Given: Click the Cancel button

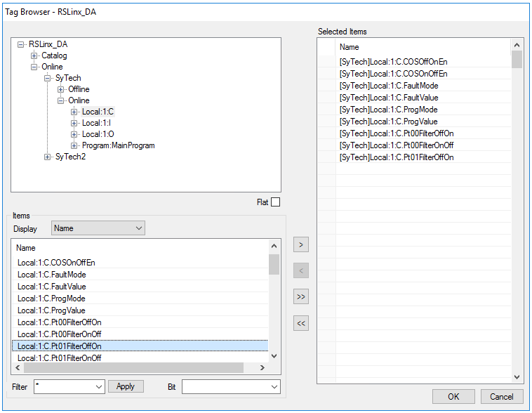Looking at the screenshot, I should [502, 396].
